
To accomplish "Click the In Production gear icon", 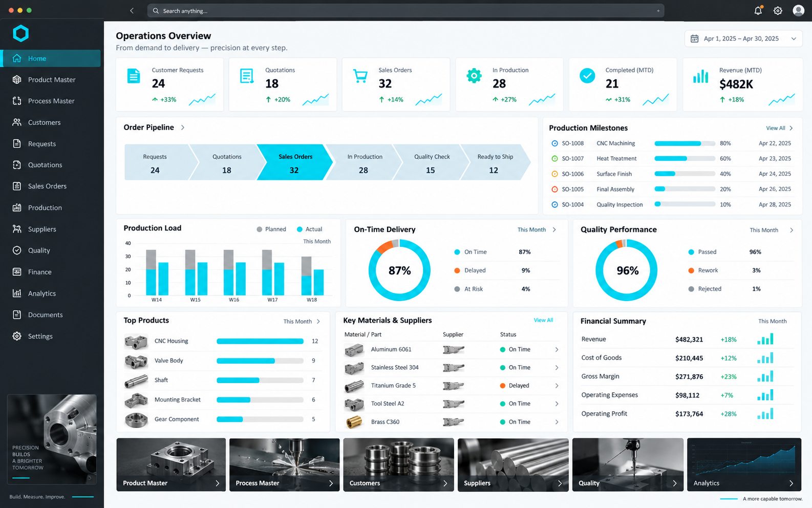I will [474, 76].
